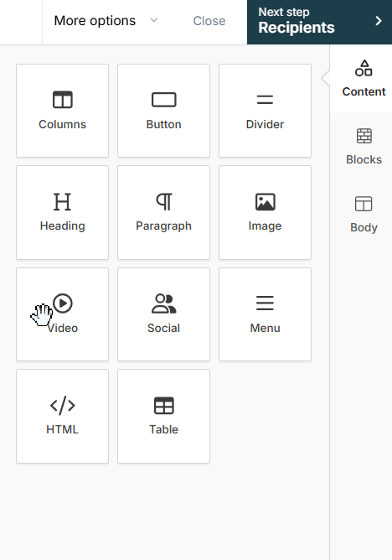Click the arrow on the Recipients button
Screen dimensions: 392x560
[379, 21]
